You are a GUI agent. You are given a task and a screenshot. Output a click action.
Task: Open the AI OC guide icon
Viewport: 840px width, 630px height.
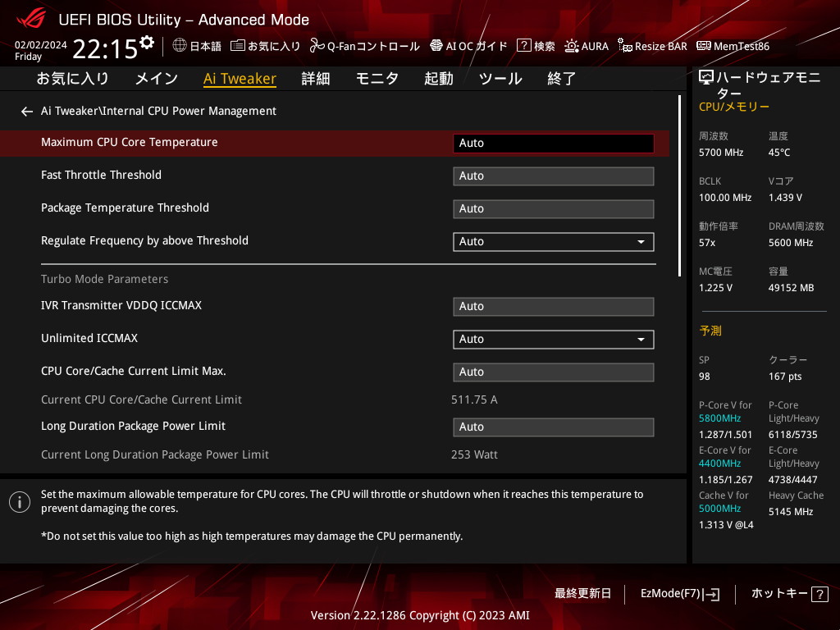[436, 46]
